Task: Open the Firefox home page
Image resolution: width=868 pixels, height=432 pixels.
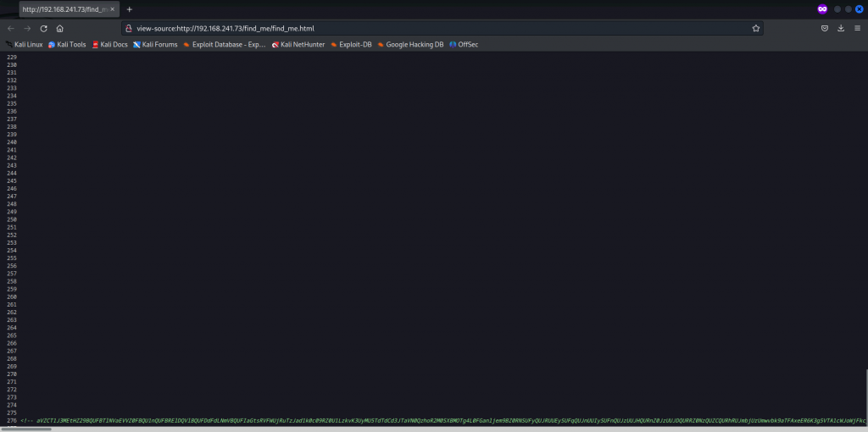Action: 60,28
